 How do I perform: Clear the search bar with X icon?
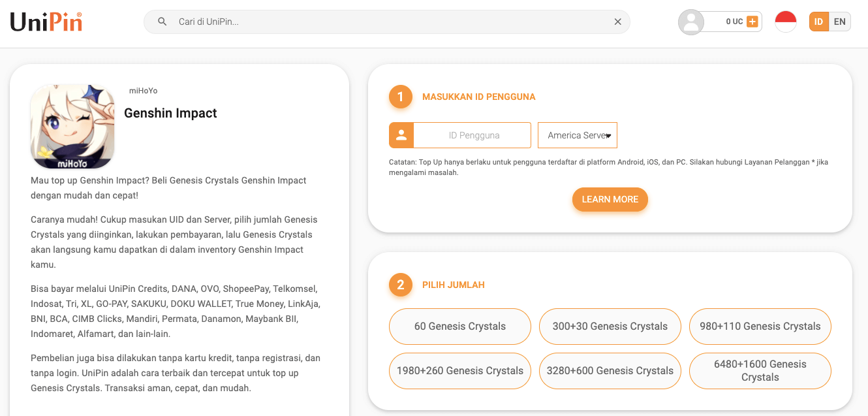617,22
